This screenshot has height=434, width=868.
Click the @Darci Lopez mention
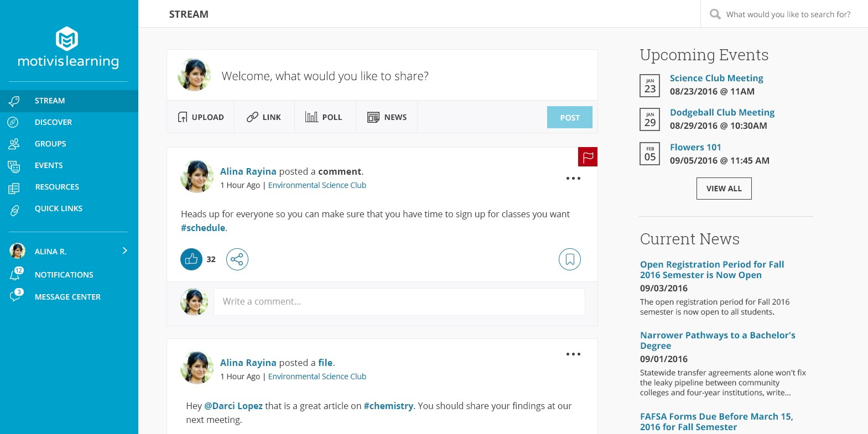pyautogui.click(x=233, y=406)
